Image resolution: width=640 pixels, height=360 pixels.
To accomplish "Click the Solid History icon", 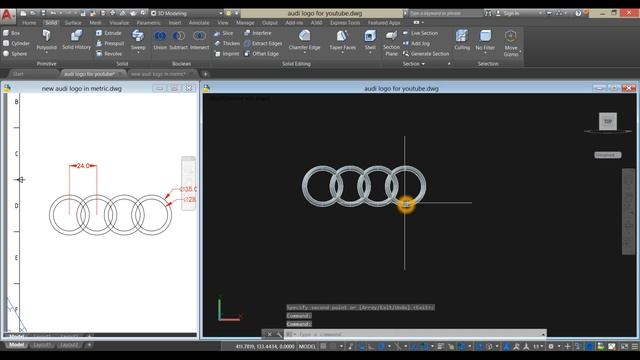I will pyautogui.click(x=76, y=36).
